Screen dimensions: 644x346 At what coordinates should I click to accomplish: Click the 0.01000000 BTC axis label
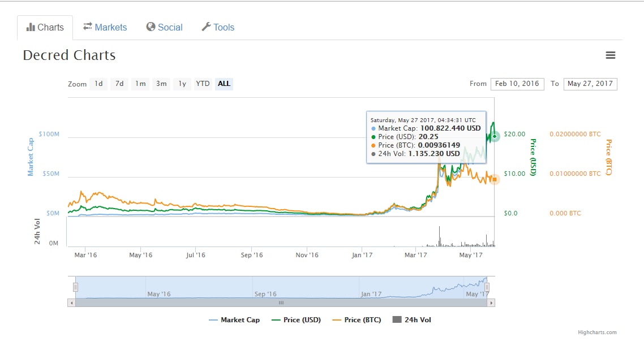[x=575, y=174]
